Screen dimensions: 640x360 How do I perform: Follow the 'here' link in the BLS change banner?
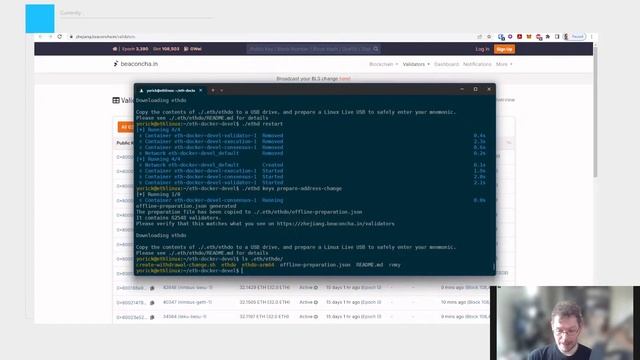tap(345, 79)
